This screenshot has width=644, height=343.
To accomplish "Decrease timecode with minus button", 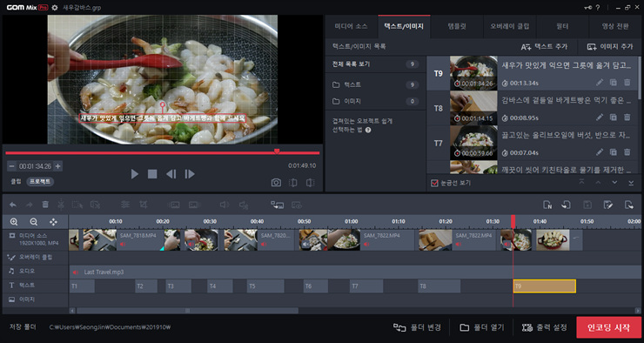I will point(11,166).
